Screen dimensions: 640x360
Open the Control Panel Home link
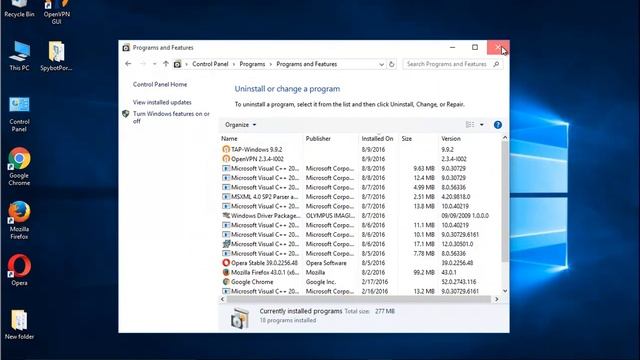pos(160,84)
